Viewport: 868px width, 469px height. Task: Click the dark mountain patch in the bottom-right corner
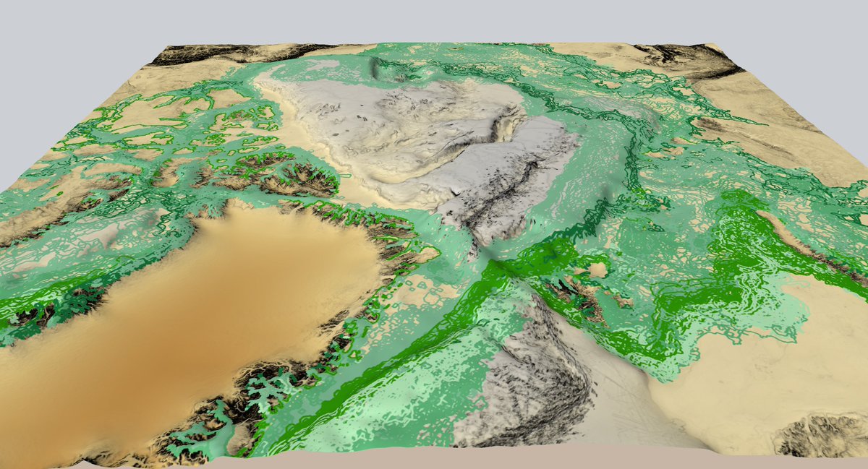click(x=825, y=435)
